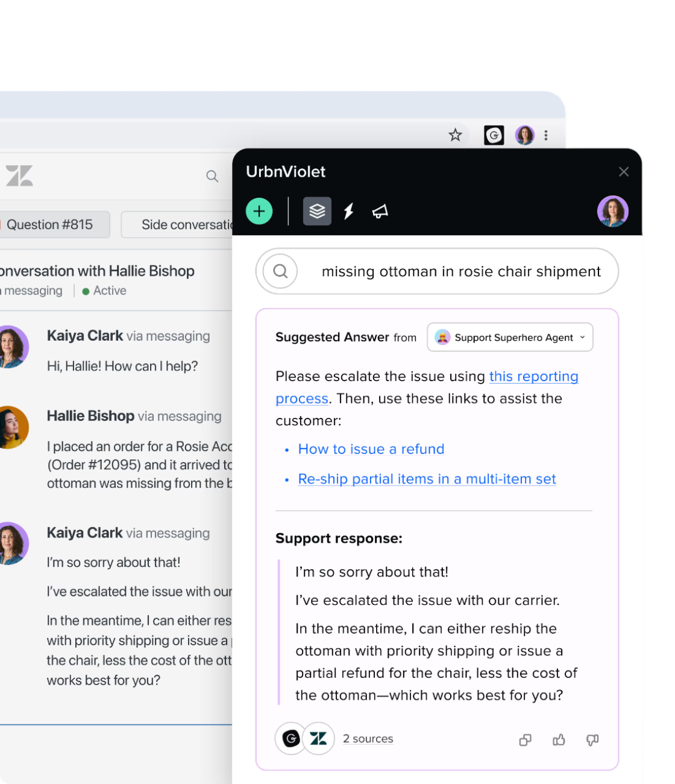Click the Zendesk search magnifier icon

tap(212, 176)
